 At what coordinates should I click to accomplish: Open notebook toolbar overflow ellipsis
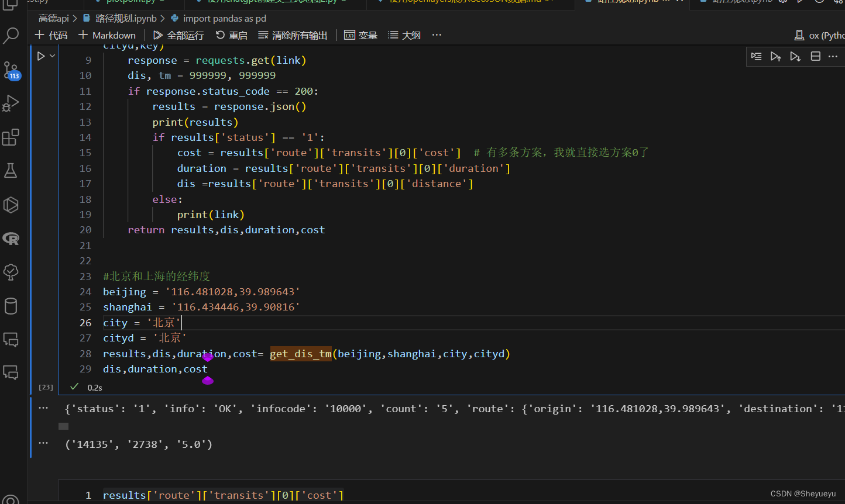(437, 35)
